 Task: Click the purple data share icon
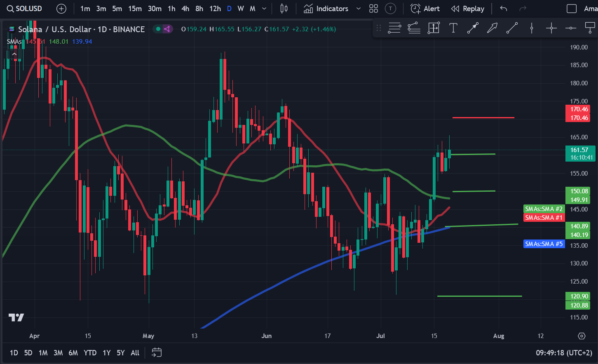point(167,29)
